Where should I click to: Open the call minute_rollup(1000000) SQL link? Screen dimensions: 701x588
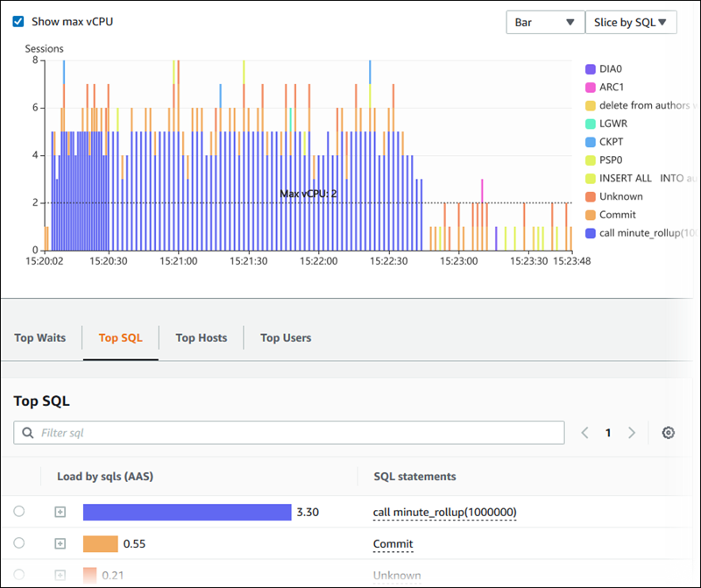tap(444, 512)
